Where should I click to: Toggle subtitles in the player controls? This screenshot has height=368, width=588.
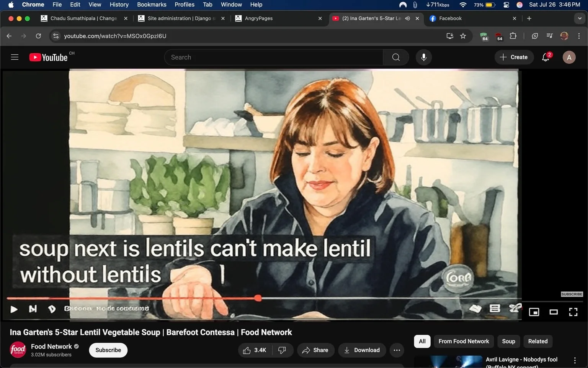[x=495, y=308]
